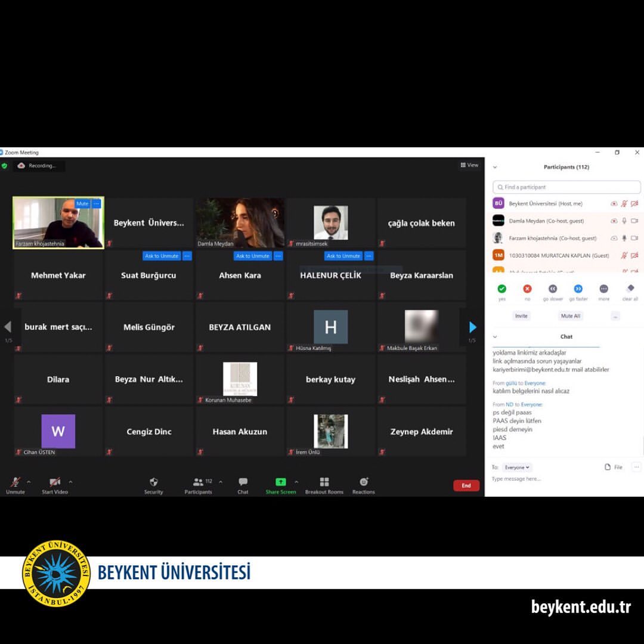644x644 pixels.
Task: Open the View layout menu
Action: (469, 165)
